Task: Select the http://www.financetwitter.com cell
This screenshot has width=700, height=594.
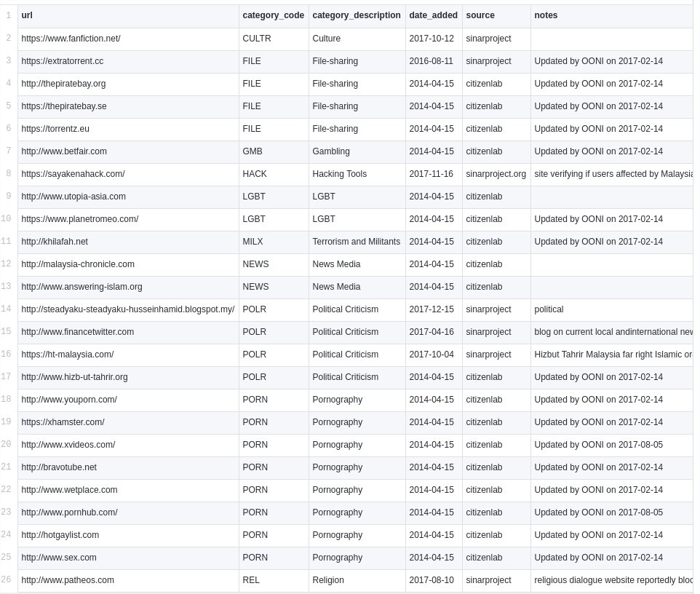Action: [128, 332]
